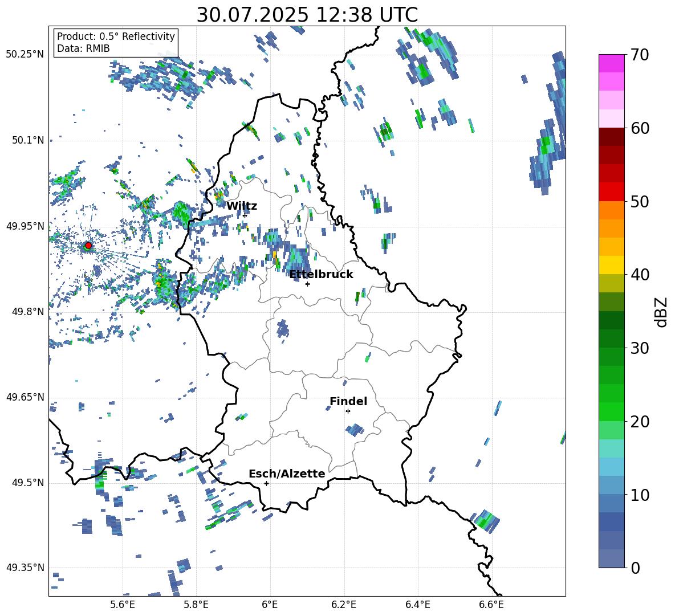
Task: Click the Esch/Alzette station cross marker
Action: [266, 483]
